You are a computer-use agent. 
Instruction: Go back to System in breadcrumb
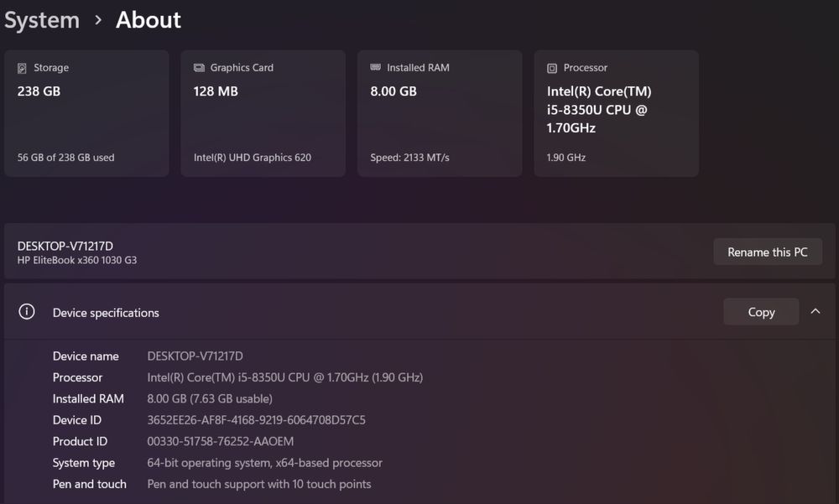coord(42,20)
